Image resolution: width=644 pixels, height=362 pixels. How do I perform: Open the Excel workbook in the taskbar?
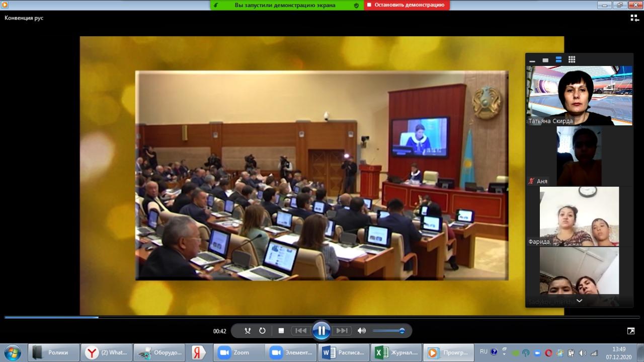[396, 352]
